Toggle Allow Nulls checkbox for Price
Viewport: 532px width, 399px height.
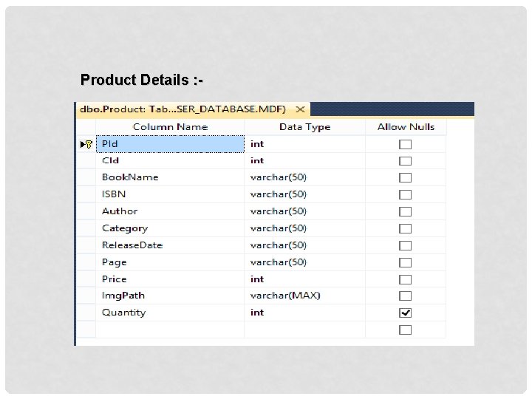tap(405, 279)
